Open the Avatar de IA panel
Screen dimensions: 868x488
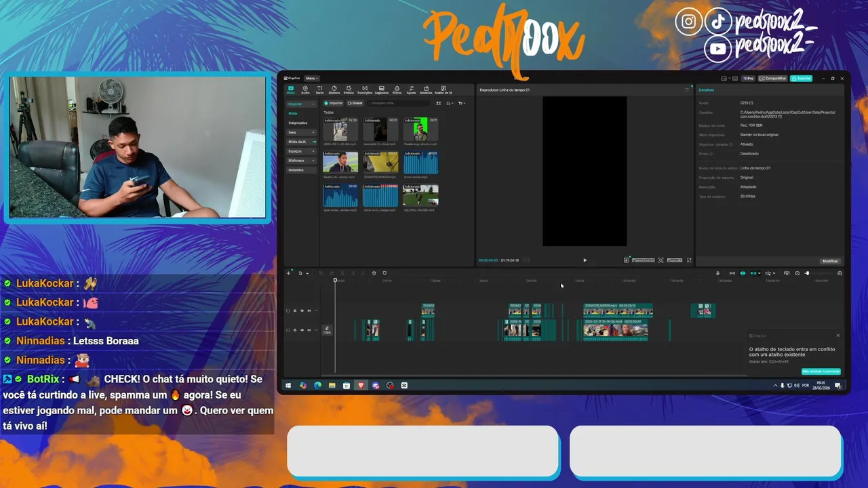coord(443,89)
